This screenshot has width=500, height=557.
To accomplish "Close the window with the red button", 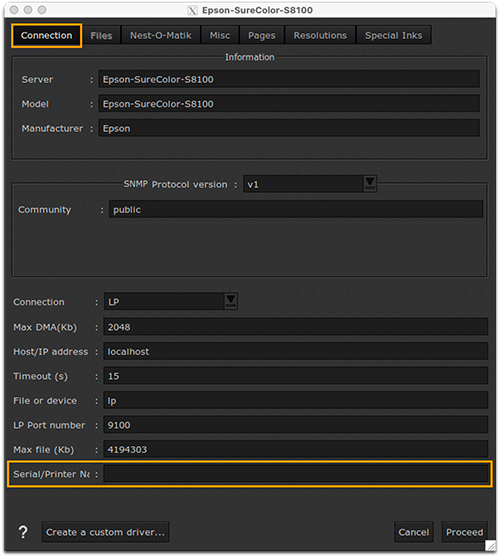I will (14, 10).
